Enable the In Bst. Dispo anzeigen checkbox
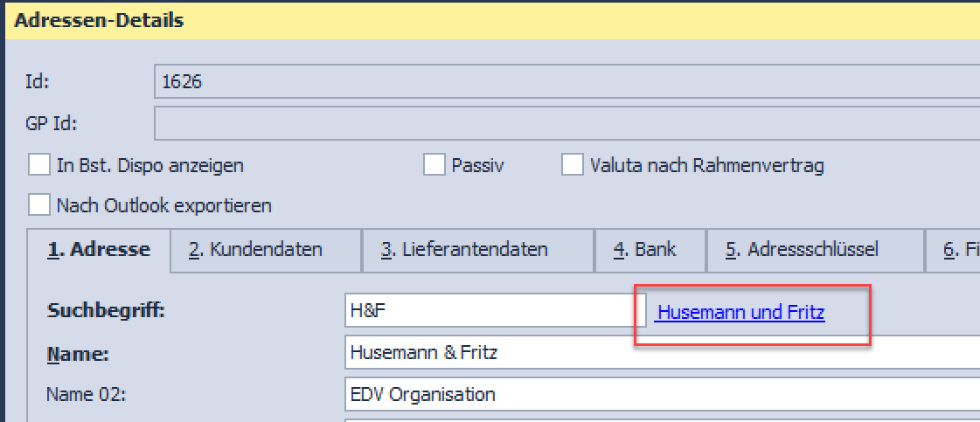 click(39, 165)
